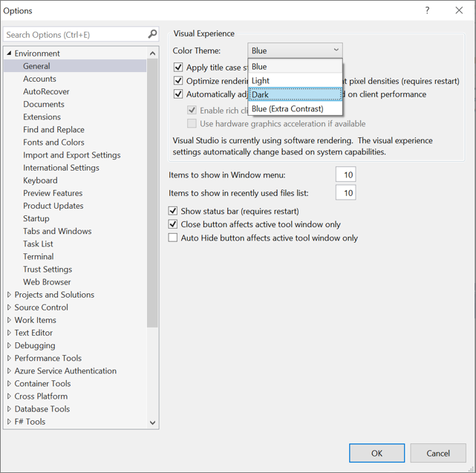Toggle Use hardware graphics acceleration checkbox
This screenshot has height=473, width=476.
(x=192, y=123)
